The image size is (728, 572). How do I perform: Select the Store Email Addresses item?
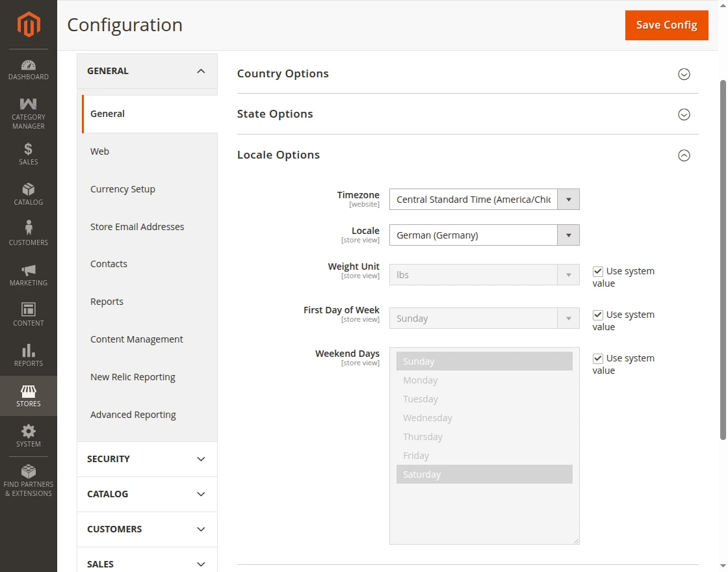click(137, 227)
